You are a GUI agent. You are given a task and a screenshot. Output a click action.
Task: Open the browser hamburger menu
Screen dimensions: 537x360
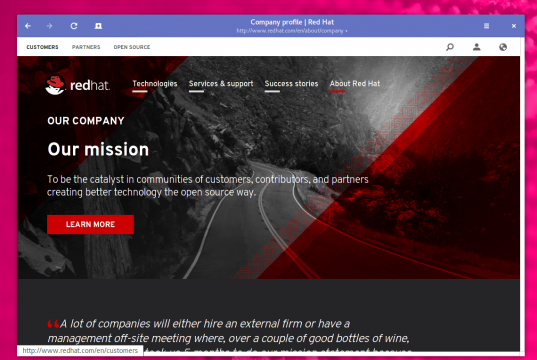486,26
